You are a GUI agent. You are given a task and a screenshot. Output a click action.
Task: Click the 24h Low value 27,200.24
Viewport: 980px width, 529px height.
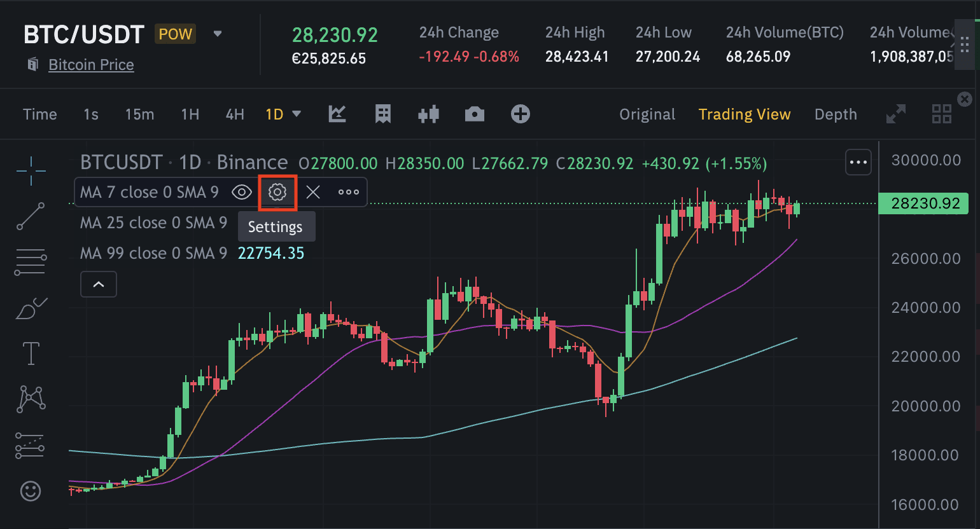pyautogui.click(x=668, y=57)
